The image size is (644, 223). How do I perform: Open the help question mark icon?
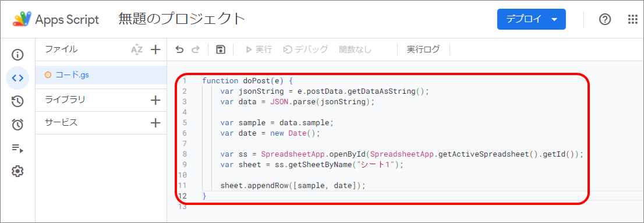[605, 19]
